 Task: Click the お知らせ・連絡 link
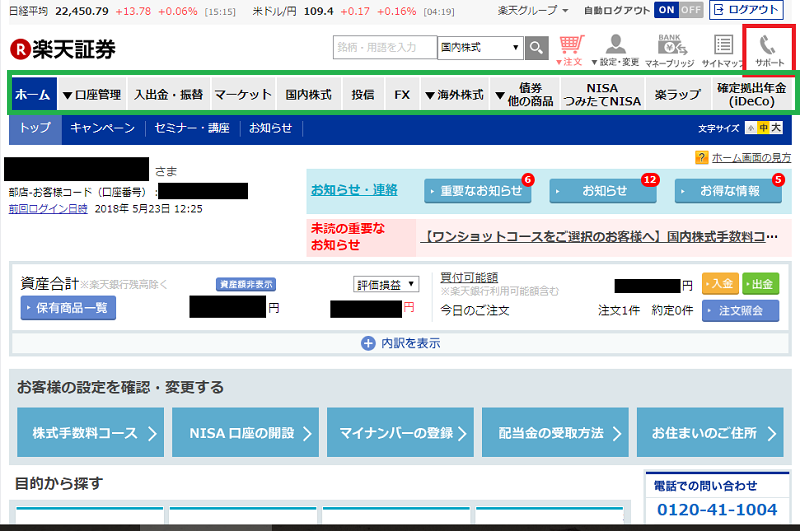click(354, 190)
